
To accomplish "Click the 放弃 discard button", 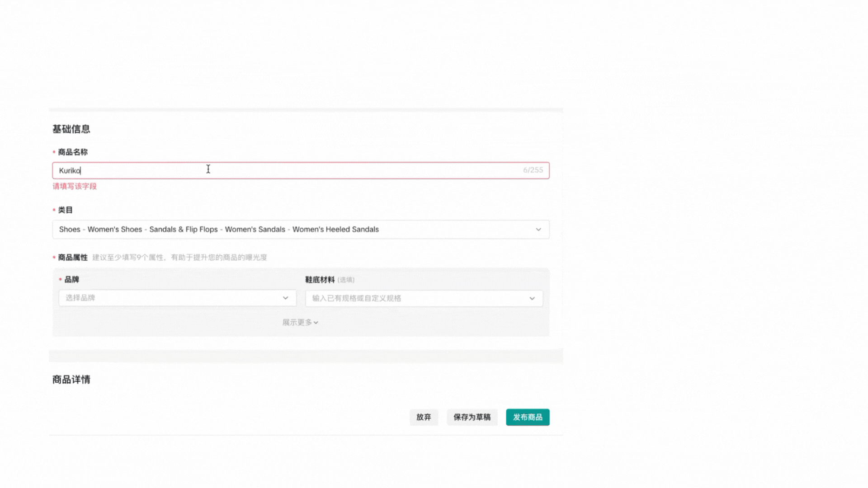I will 424,417.
